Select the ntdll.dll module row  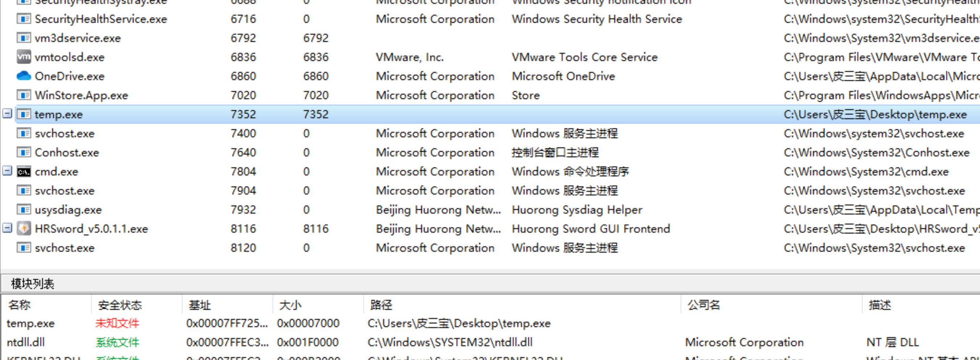[490, 342]
